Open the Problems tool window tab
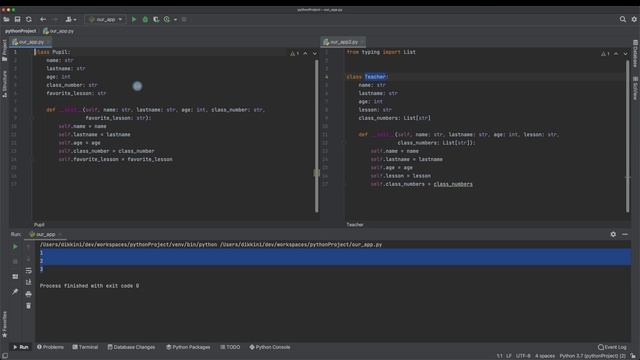 (x=51, y=347)
